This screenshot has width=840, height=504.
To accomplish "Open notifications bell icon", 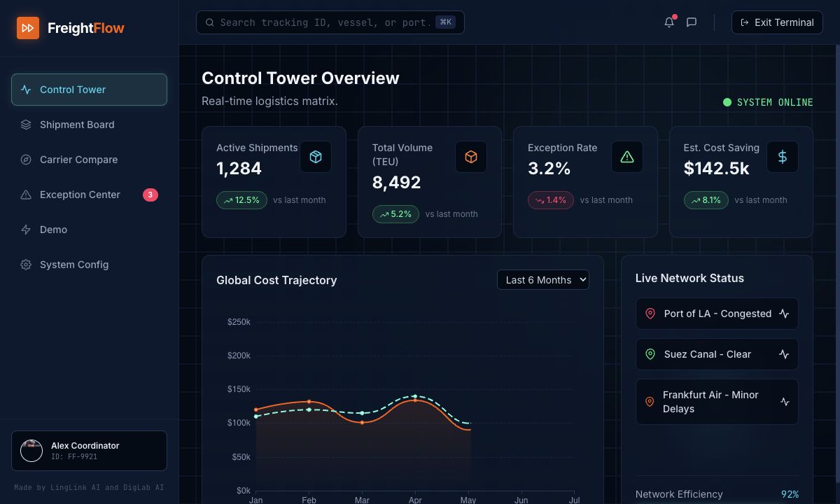I will tap(669, 22).
